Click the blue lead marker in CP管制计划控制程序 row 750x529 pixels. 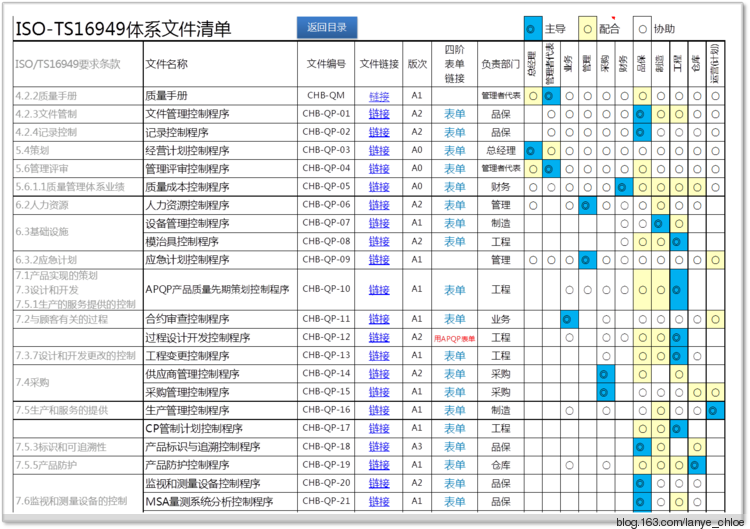point(678,429)
